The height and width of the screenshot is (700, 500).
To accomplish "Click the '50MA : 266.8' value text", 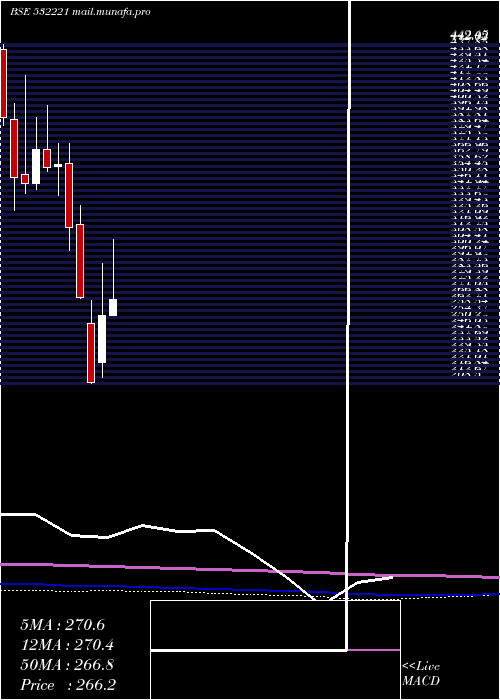I will tap(67, 665).
